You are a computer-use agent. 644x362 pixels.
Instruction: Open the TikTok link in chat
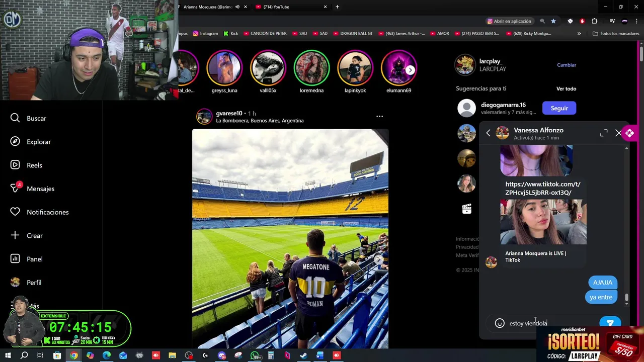click(543, 188)
